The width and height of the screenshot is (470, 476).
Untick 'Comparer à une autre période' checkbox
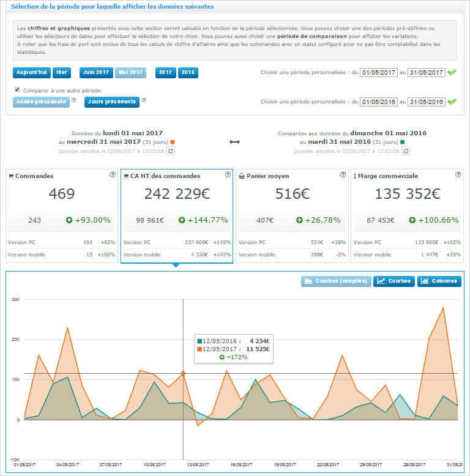[17, 90]
